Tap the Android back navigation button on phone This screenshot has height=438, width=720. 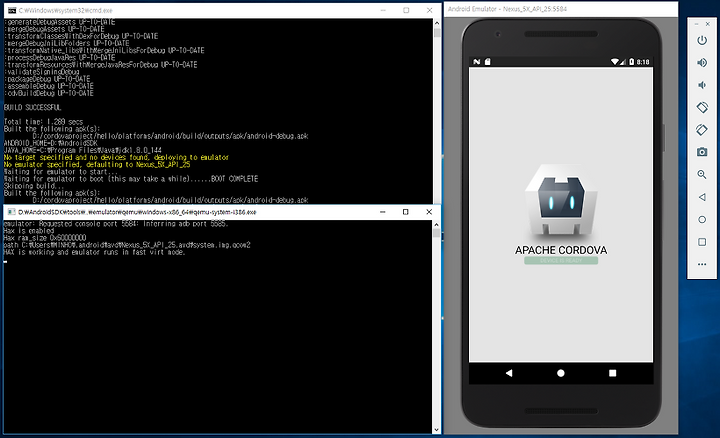click(x=509, y=373)
